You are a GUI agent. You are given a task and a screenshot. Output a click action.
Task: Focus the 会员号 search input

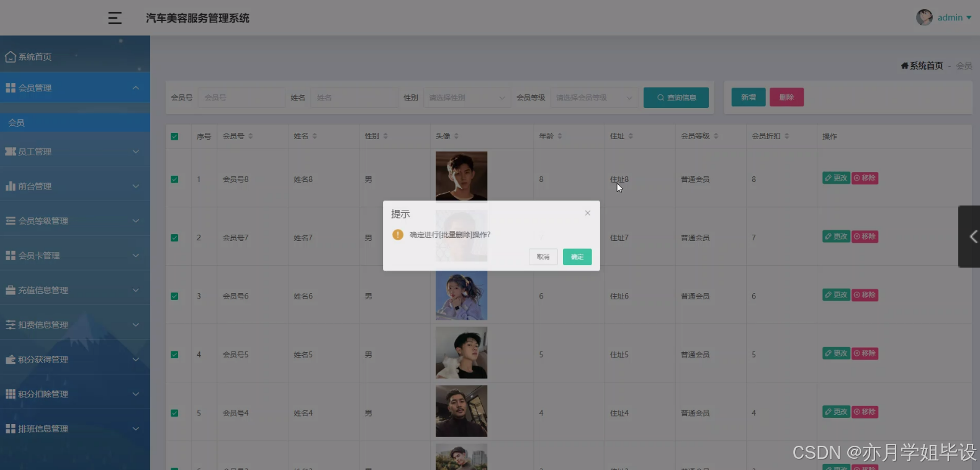tap(241, 97)
